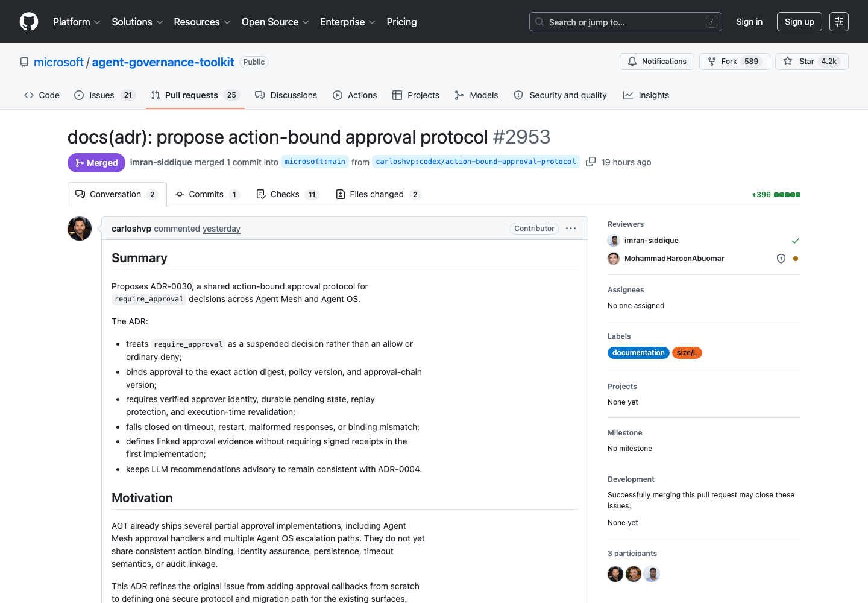The width and height of the screenshot is (868, 603).
Task: Expand the Open Source menu
Action: 275,22
